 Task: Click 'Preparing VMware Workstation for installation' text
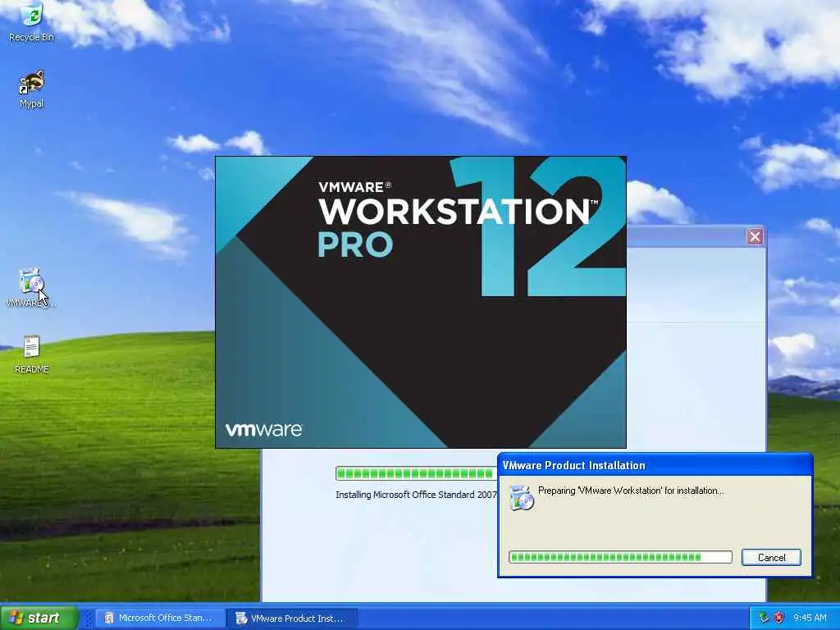[631, 491]
